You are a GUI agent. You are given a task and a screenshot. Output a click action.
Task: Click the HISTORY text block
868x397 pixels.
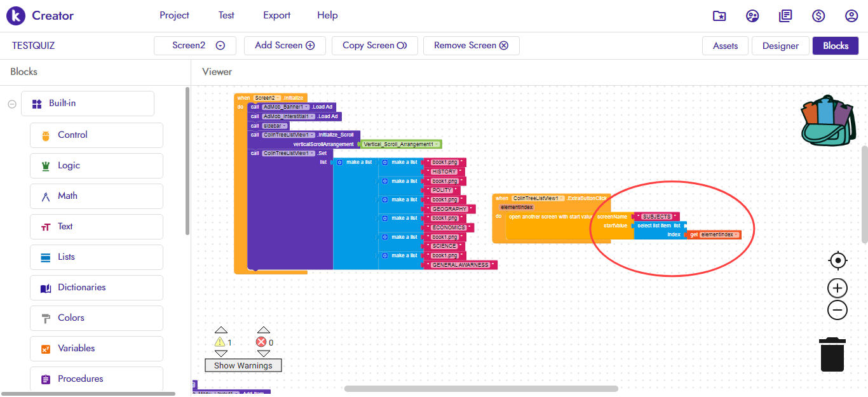pyautogui.click(x=444, y=172)
